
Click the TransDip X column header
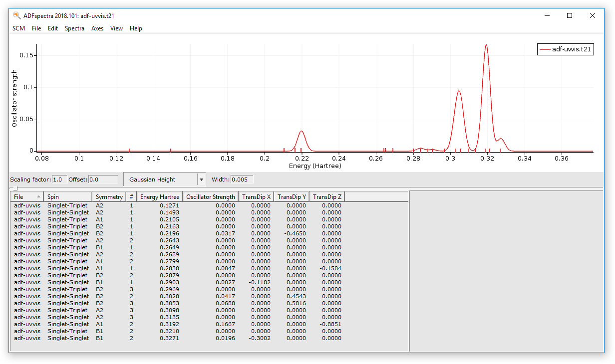tap(256, 197)
